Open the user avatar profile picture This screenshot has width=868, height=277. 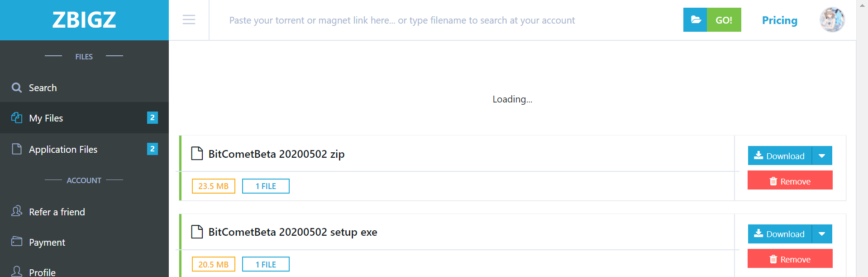(832, 20)
